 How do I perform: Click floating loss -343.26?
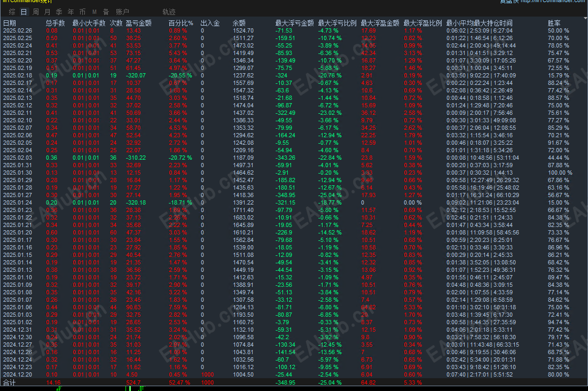[x=285, y=158]
